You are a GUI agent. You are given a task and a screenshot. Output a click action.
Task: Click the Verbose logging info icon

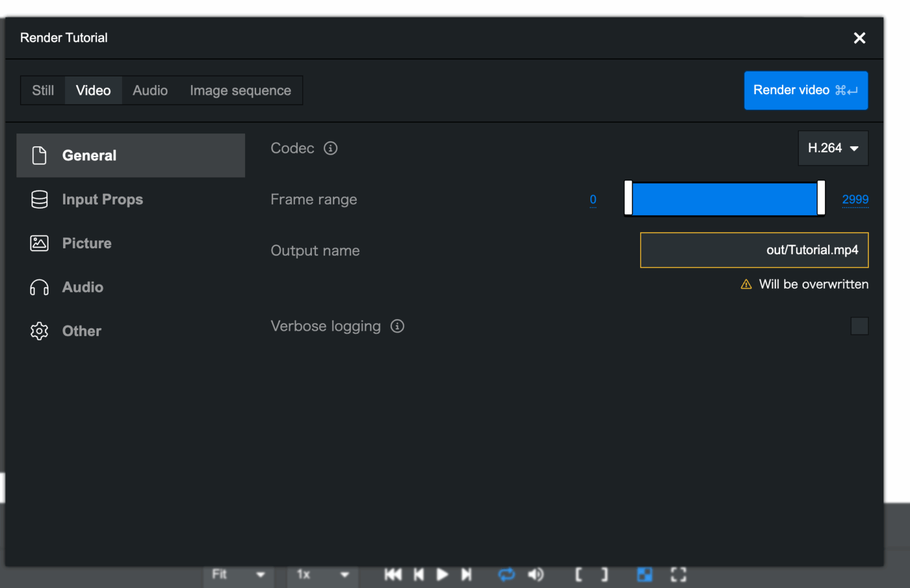point(397,326)
